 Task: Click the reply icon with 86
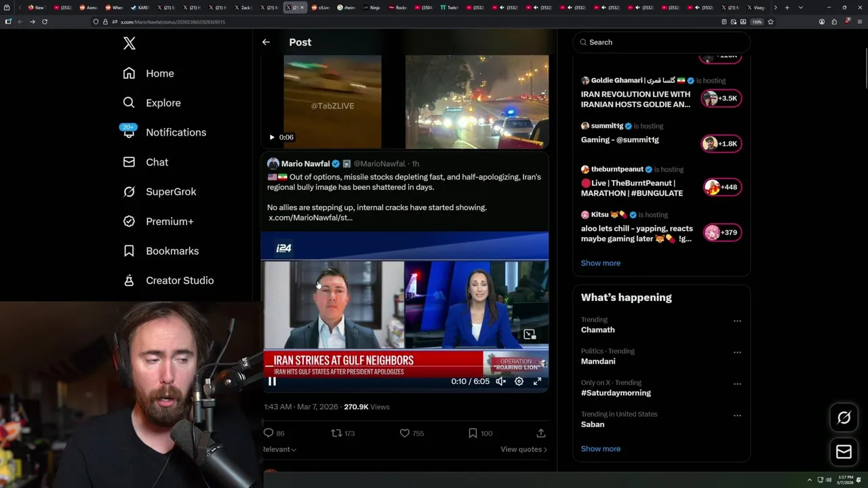pos(269,433)
